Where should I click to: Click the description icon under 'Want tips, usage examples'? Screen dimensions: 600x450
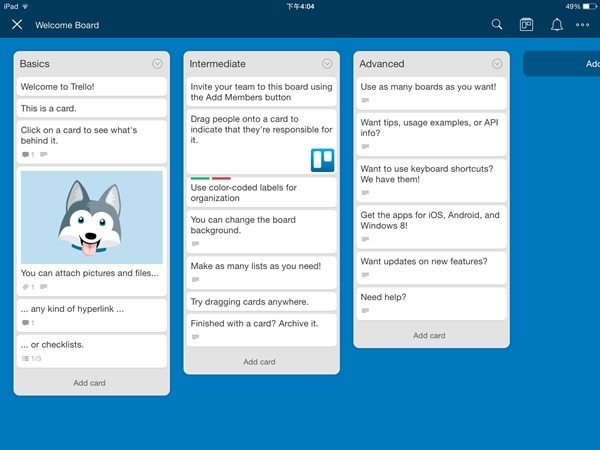point(365,147)
